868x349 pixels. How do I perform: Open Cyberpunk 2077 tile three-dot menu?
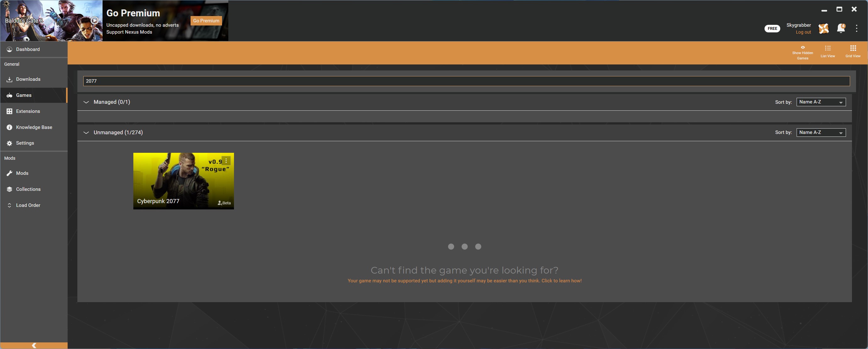pyautogui.click(x=226, y=161)
